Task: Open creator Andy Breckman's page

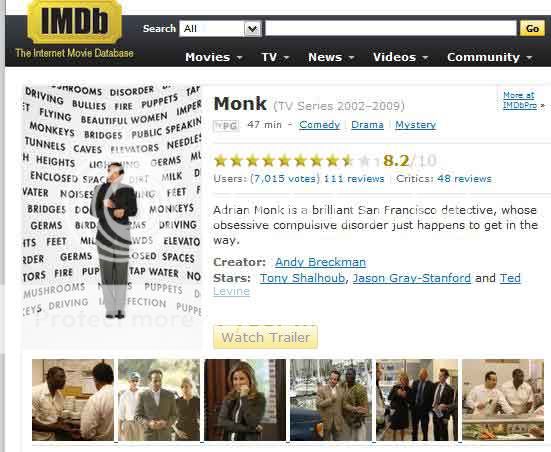Action: tap(320, 262)
